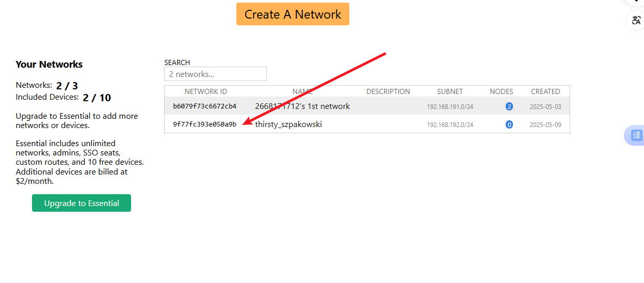Click the SUBNET column header
Image resolution: width=644 pixels, height=283 pixels.
[x=449, y=91]
